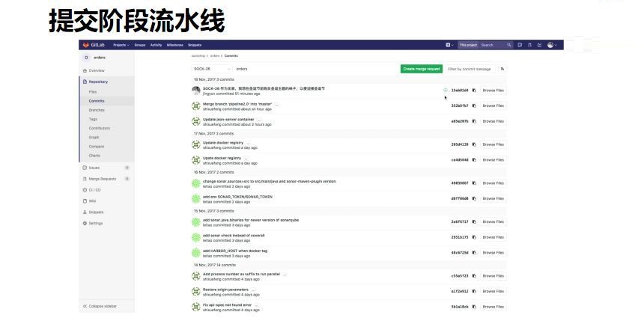Expand the new item plus dropdown
Image resolution: width=644 pixels, height=324 pixels.
449,45
